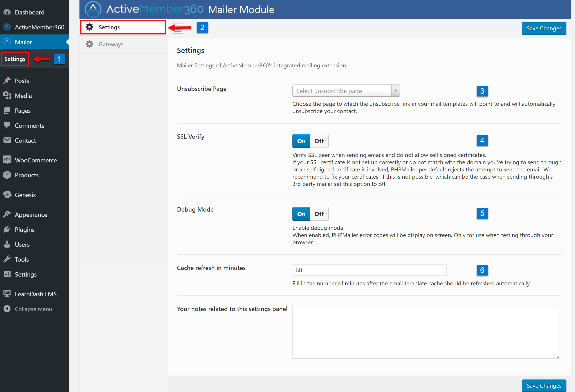Click the Genesis icon
575x392 pixels.
coord(7,194)
